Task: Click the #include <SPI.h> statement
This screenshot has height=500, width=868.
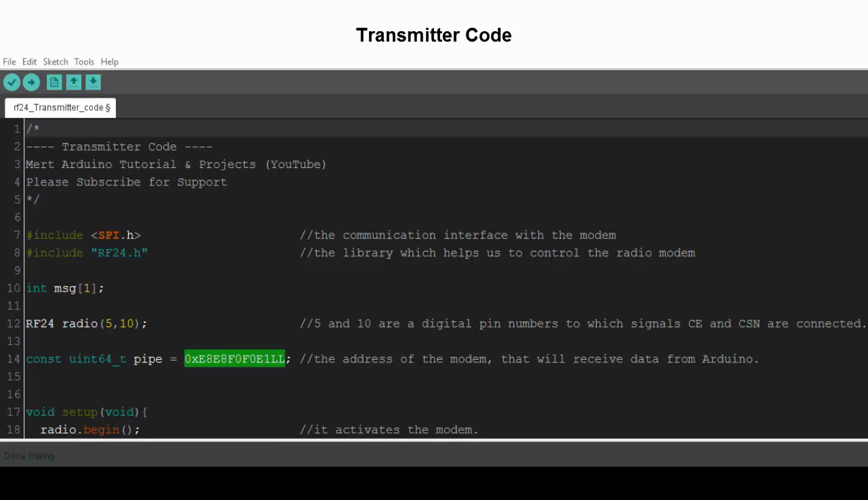Action: tap(83, 235)
